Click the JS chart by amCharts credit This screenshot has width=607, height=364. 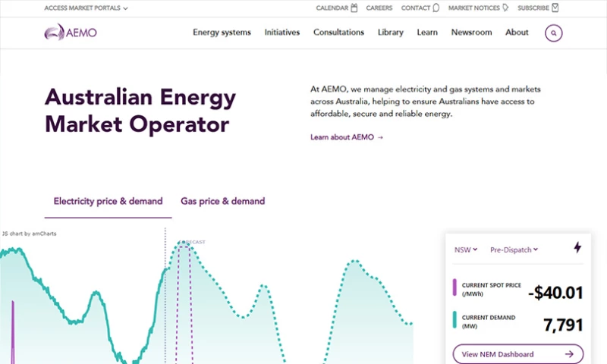(29, 234)
